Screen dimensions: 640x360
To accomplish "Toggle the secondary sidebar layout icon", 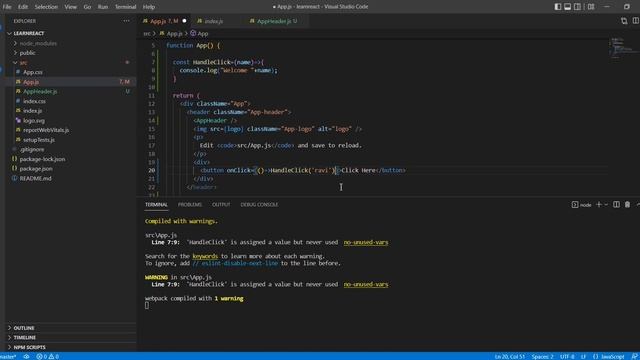I will tap(577, 7).
